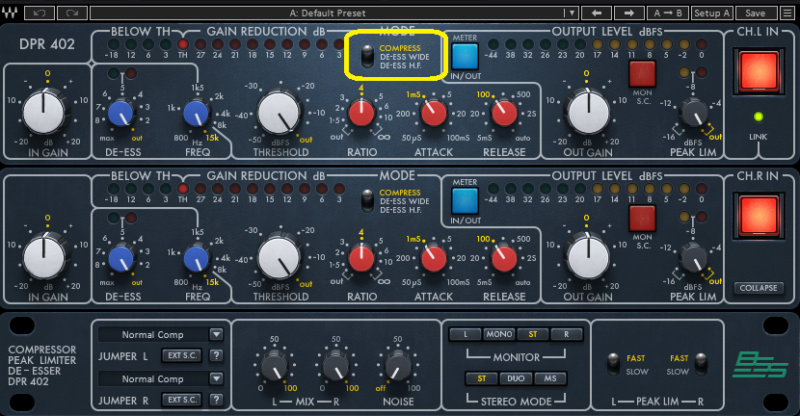Click the EXT S.C. button for Jumper R
800x416 pixels.
pyautogui.click(x=182, y=399)
